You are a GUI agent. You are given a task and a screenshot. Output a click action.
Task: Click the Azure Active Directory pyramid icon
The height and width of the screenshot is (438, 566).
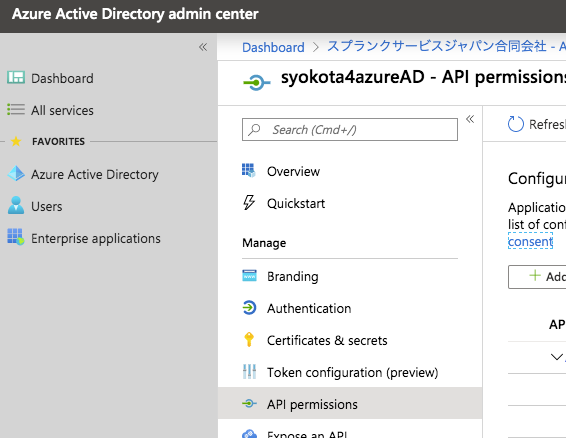16,174
